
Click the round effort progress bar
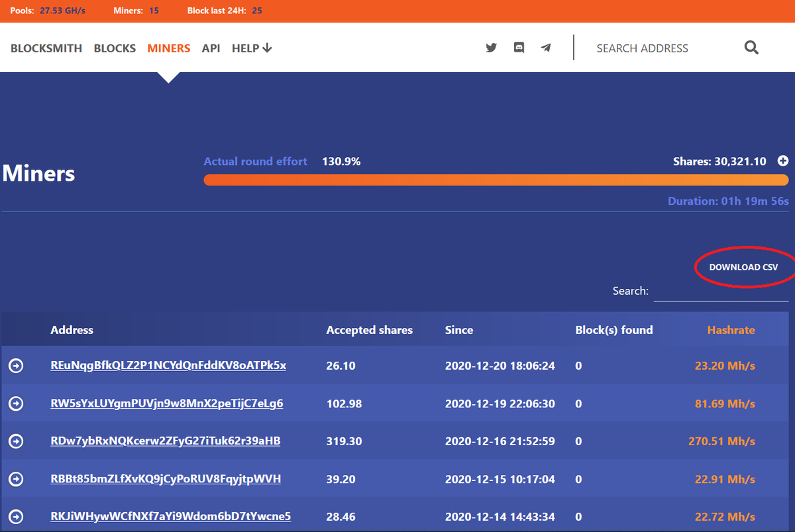[496, 180]
